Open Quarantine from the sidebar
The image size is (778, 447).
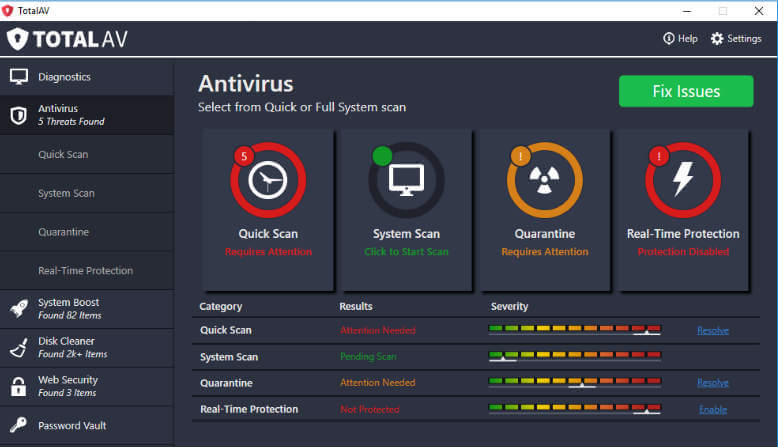point(87,232)
